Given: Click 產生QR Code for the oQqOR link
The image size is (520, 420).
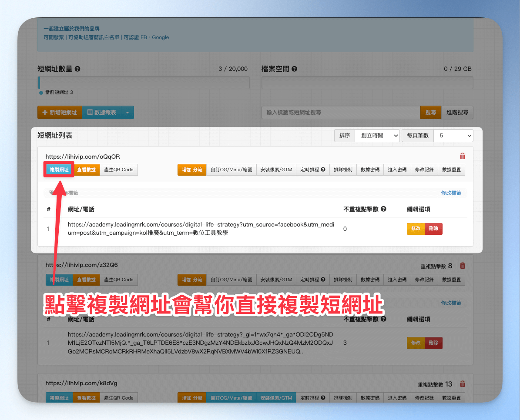Looking at the screenshot, I should pyautogui.click(x=119, y=170).
